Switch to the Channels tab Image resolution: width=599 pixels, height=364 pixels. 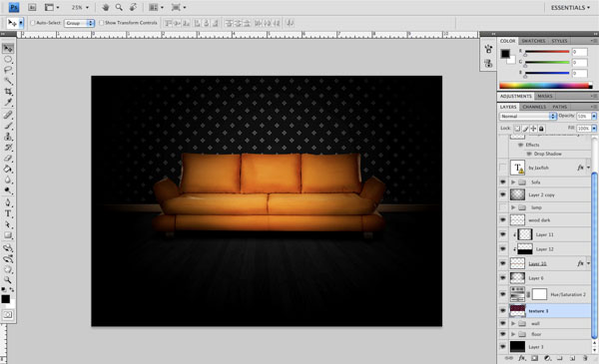click(x=534, y=107)
